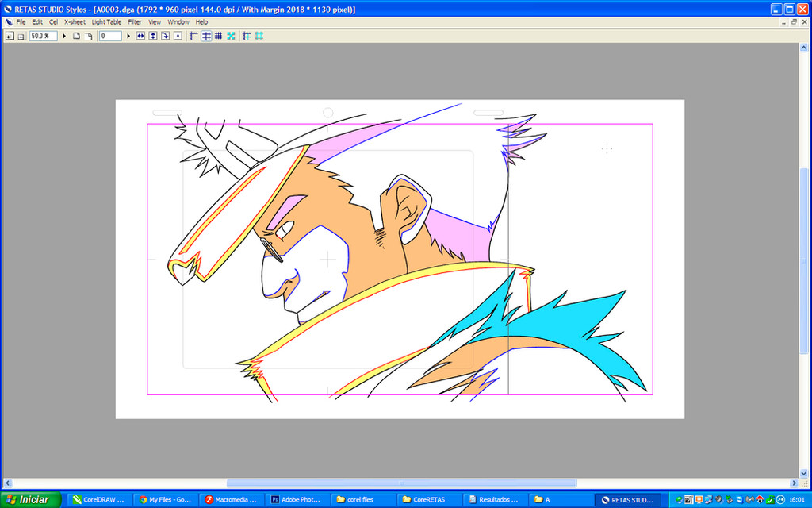Switch to My Files Chrome window in taskbar
812x508 pixels.
pyautogui.click(x=165, y=500)
